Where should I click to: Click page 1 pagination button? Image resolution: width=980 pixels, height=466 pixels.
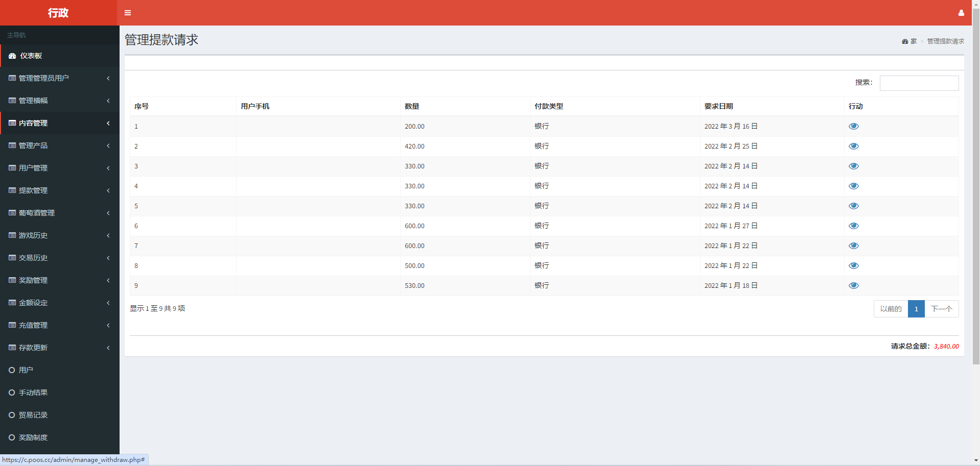coord(916,309)
